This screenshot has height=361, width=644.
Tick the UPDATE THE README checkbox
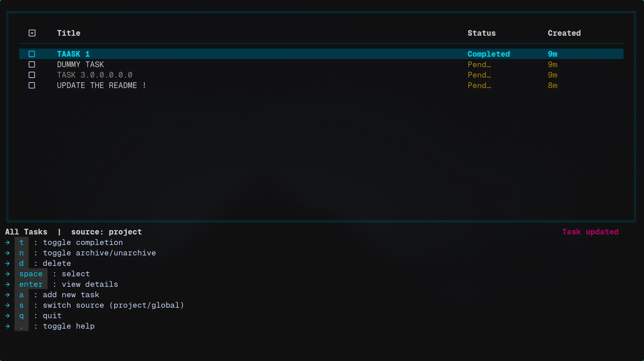click(32, 85)
